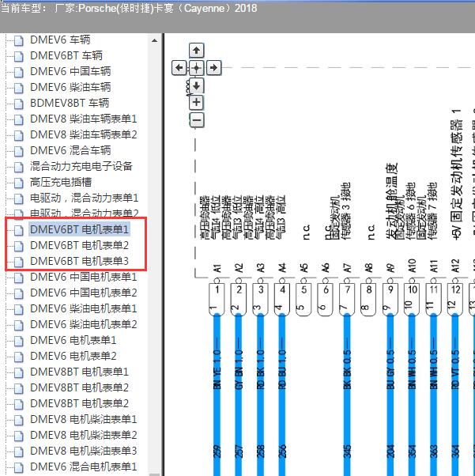Open DMEV8BT 电机表单1
The height and width of the screenshot is (476, 475).
click(79, 372)
